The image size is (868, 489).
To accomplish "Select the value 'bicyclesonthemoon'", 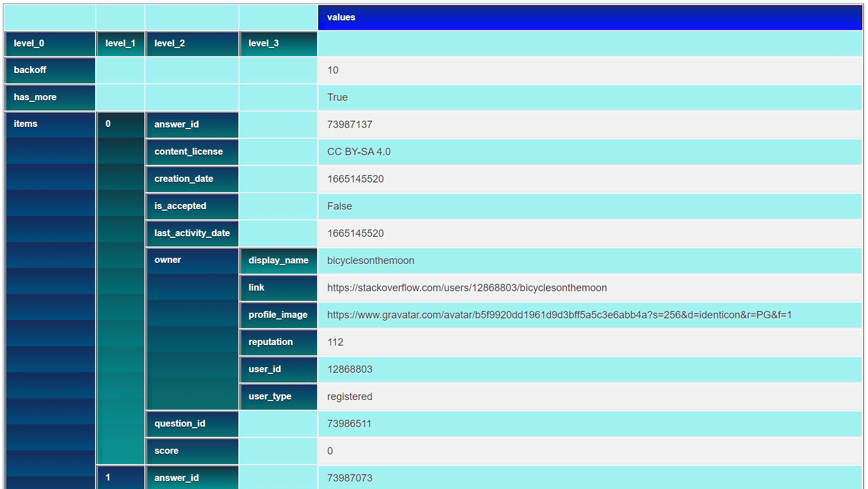I will (x=370, y=261).
